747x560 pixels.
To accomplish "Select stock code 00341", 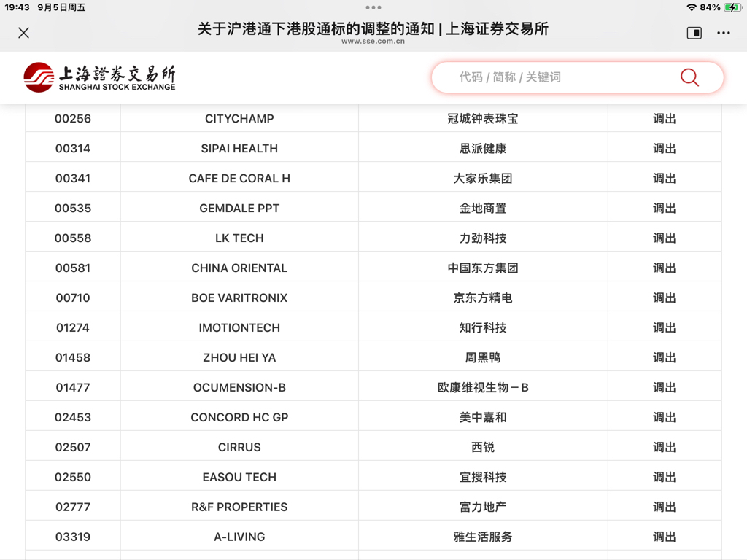I will pyautogui.click(x=73, y=179).
